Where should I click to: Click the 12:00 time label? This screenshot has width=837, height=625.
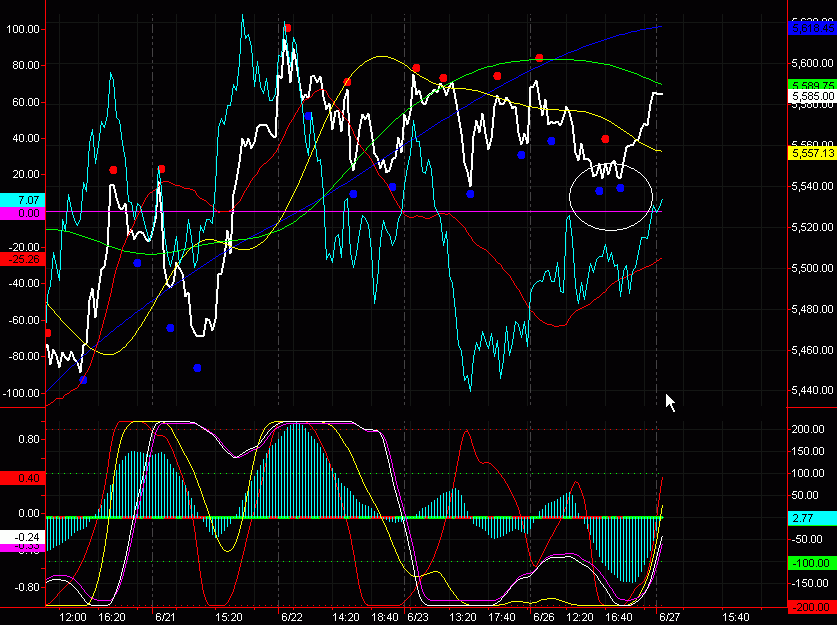point(72,618)
